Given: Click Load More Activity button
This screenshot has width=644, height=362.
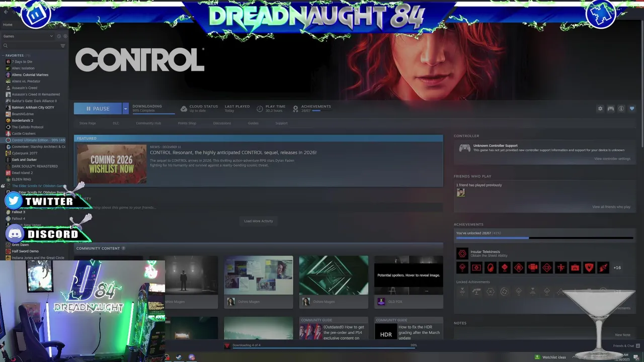Looking at the screenshot, I should tap(258, 221).
